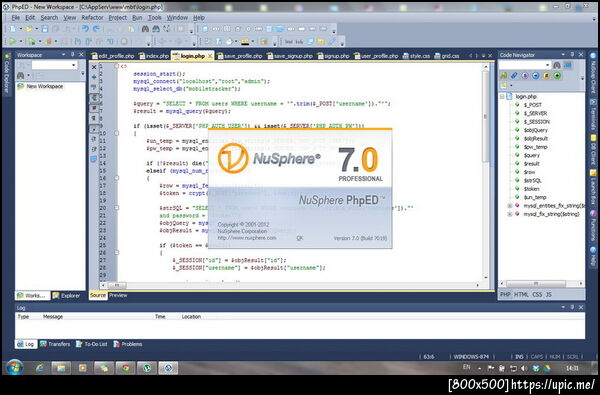Click the first binoculars Find icon in toolbar
The height and width of the screenshot is (395, 600).
click(x=145, y=29)
